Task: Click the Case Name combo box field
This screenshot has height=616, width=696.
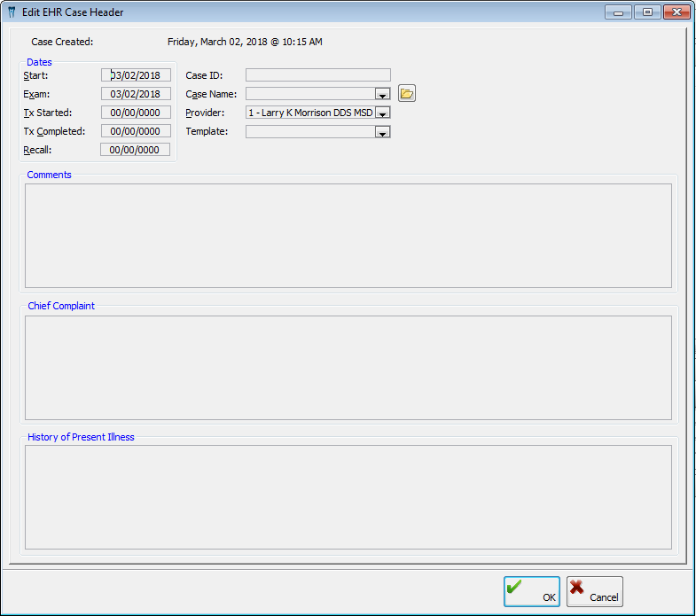Action: tap(310, 94)
